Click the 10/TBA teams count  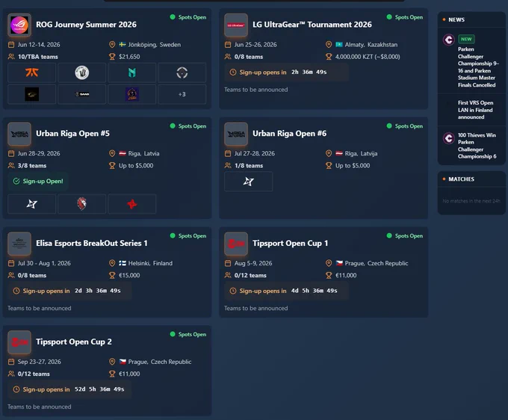pyautogui.click(x=38, y=57)
